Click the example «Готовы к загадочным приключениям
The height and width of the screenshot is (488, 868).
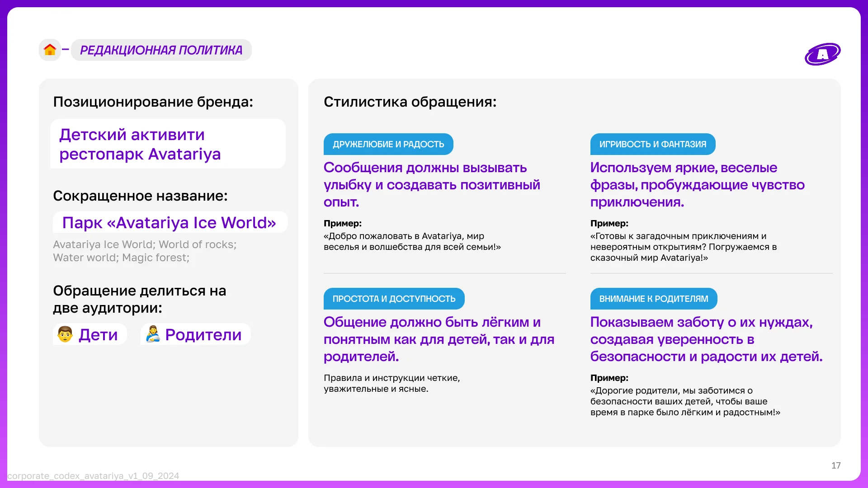(684, 247)
